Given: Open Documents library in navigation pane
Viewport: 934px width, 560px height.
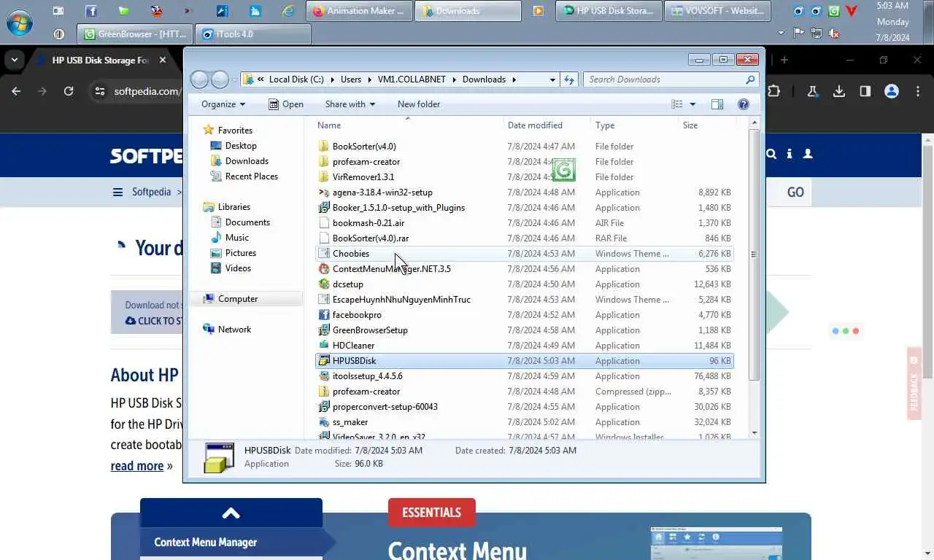Looking at the screenshot, I should [x=247, y=222].
